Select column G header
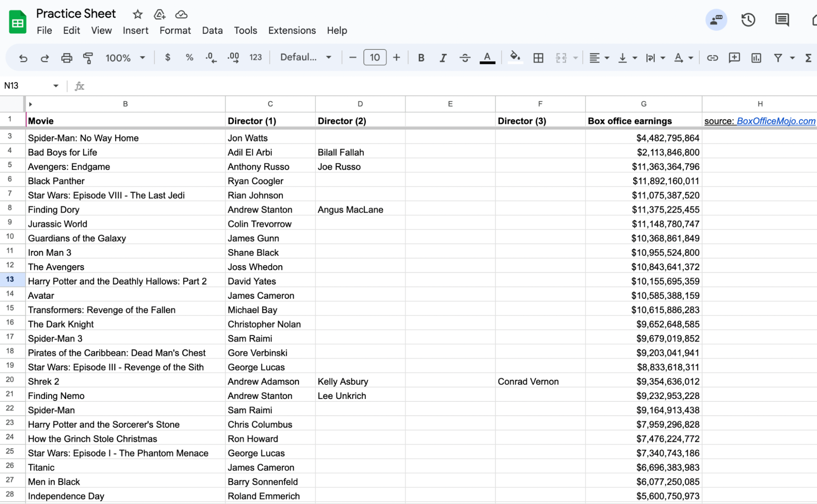 point(643,104)
